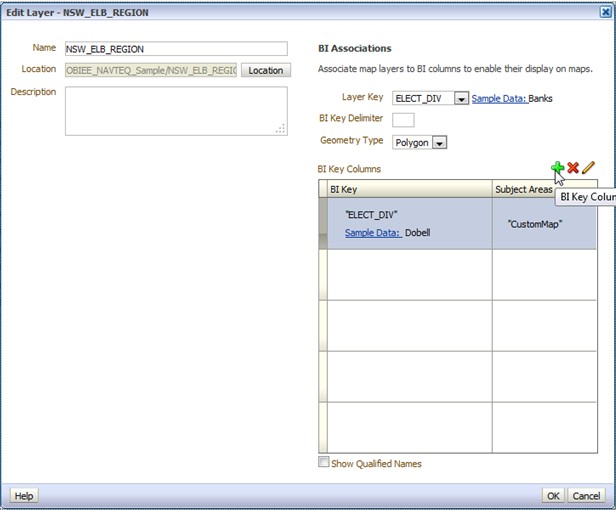Open the Help button

point(24,496)
